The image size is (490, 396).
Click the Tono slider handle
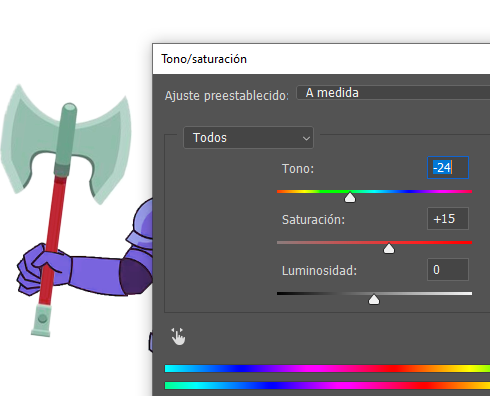[x=350, y=197]
